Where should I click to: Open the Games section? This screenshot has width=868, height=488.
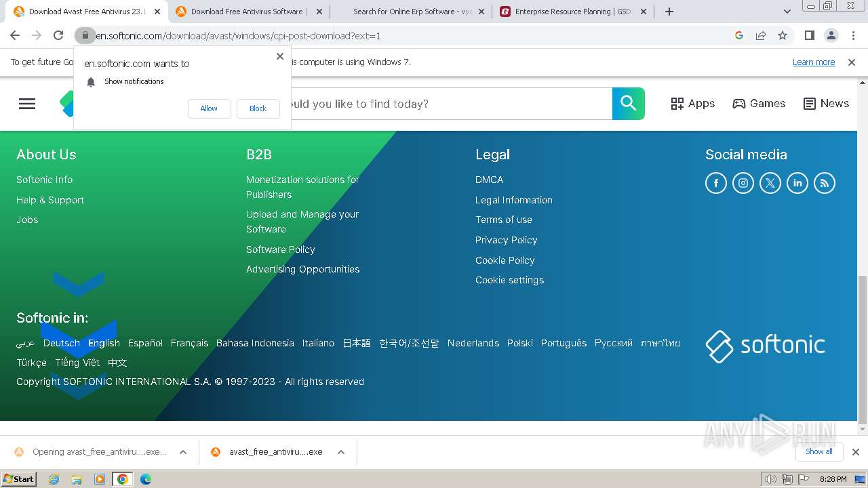pos(759,104)
